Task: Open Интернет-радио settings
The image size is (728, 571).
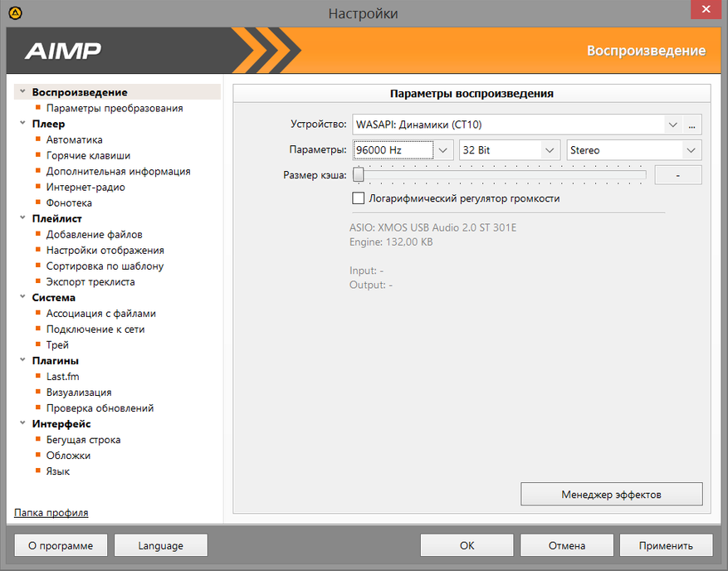Action: click(86, 187)
